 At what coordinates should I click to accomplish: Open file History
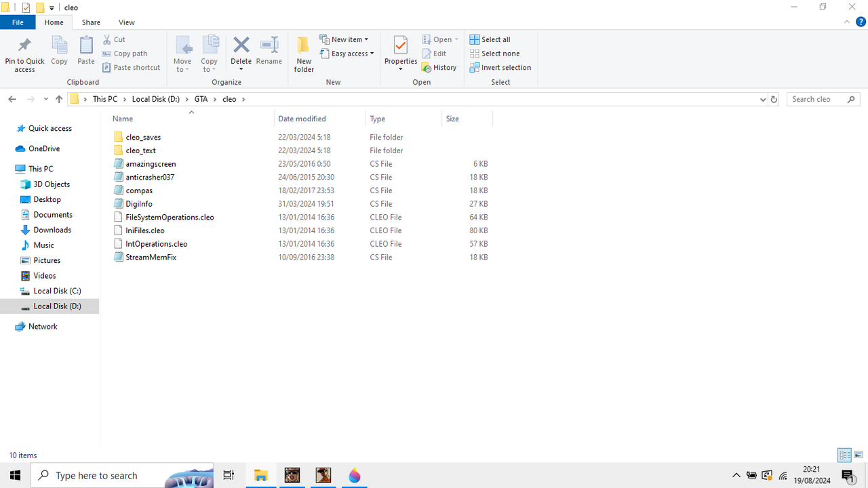pyautogui.click(x=439, y=68)
